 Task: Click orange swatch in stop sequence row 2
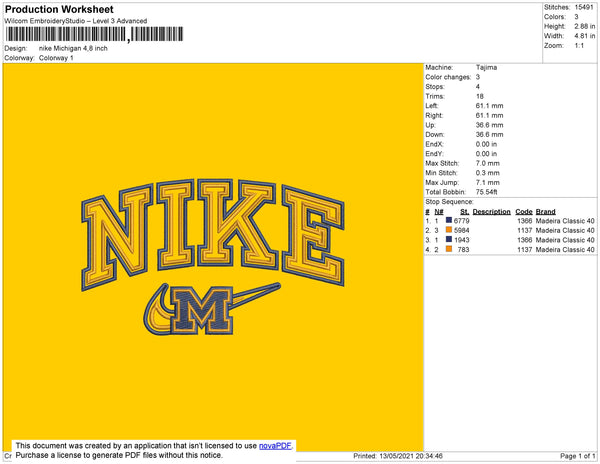(x=449, y=230)
